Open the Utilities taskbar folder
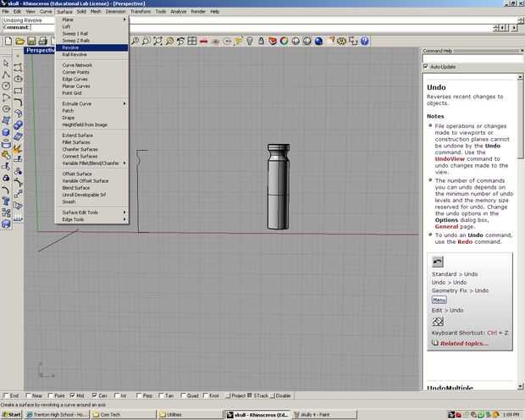This screenshot has height=420, width=525. (x=190, y=415)
